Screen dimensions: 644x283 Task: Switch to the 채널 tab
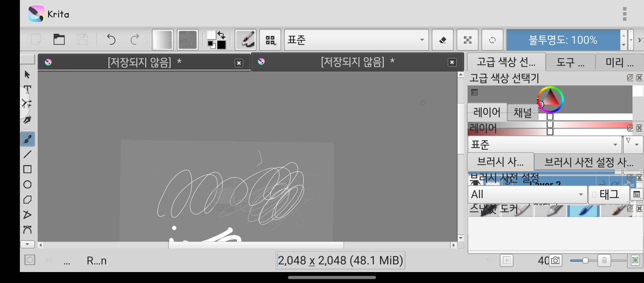coord(523,113)
